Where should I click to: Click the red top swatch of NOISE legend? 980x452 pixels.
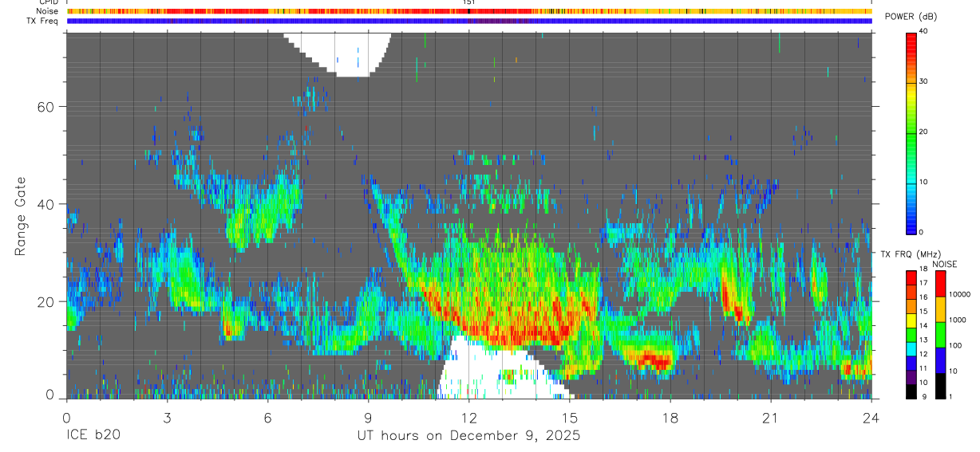941,284
